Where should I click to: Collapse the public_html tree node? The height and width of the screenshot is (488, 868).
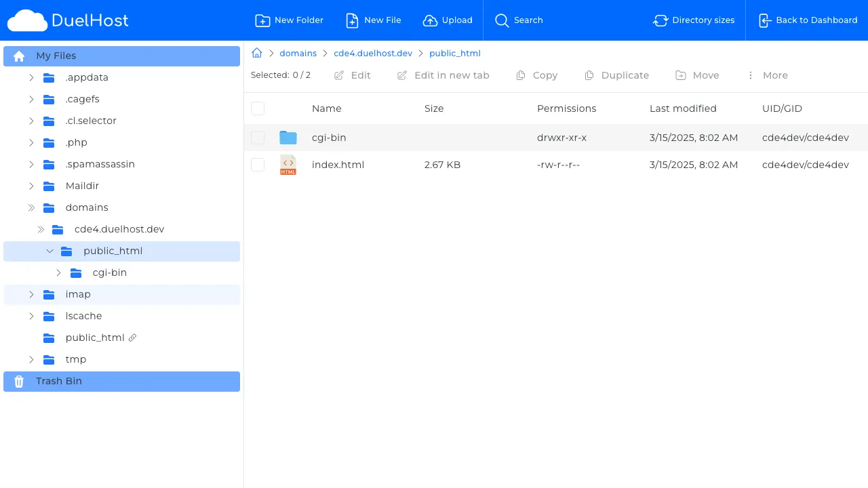point(50,251)
